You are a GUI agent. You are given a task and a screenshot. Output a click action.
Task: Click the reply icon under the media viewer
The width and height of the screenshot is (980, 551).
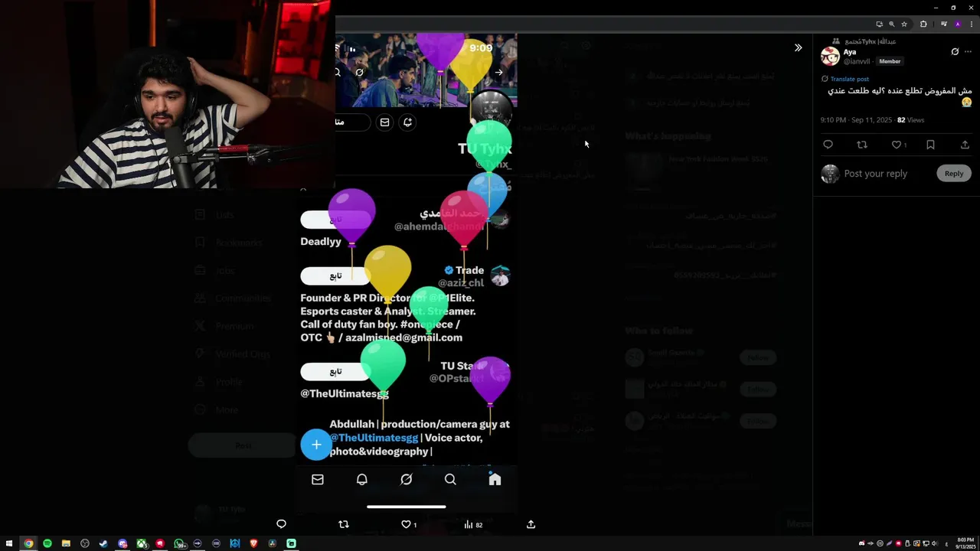coord(281,524)
